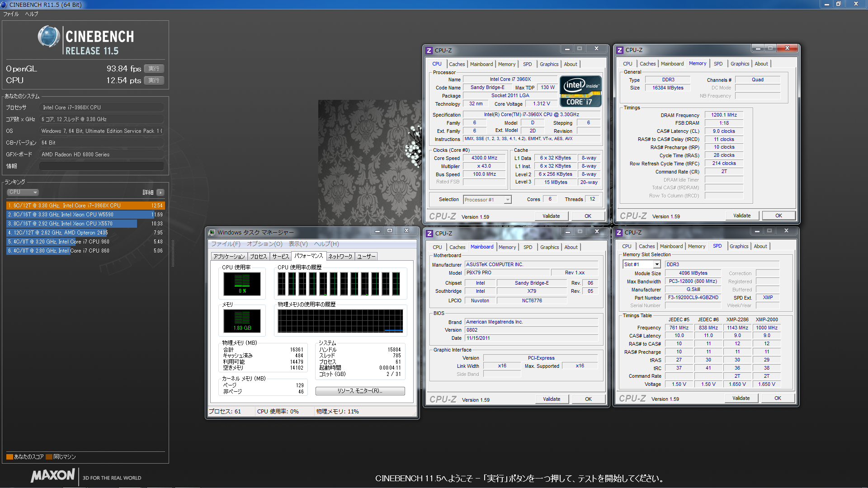The height and width of the screenshot is (488, 868).
Task: Open the リソース モニター button
Action: click(360, 391)
